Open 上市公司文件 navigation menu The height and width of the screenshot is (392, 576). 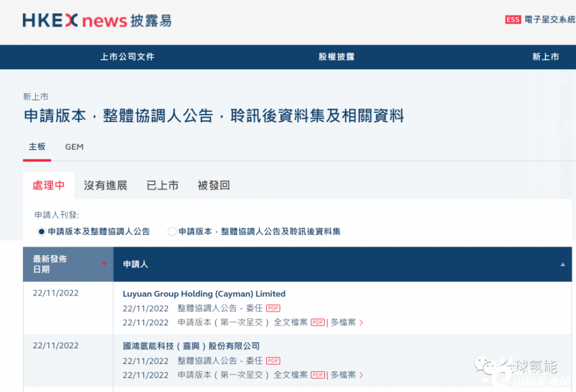pos(127,56)
